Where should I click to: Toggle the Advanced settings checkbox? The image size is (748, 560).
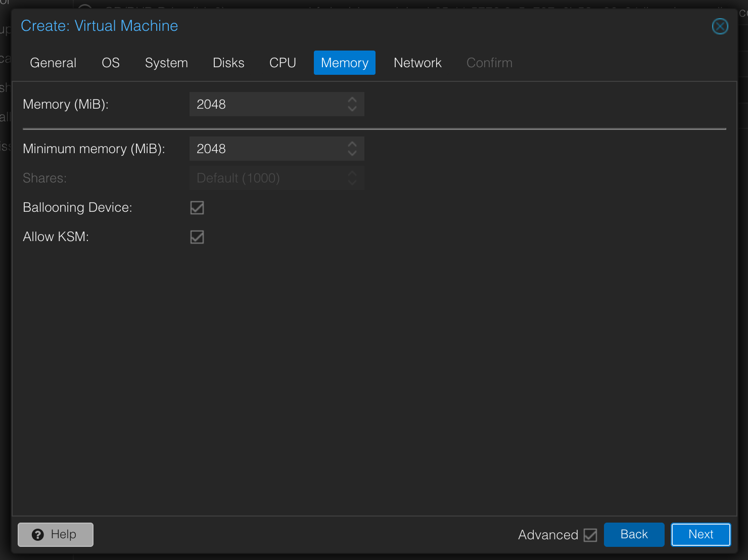pos(590,534)
